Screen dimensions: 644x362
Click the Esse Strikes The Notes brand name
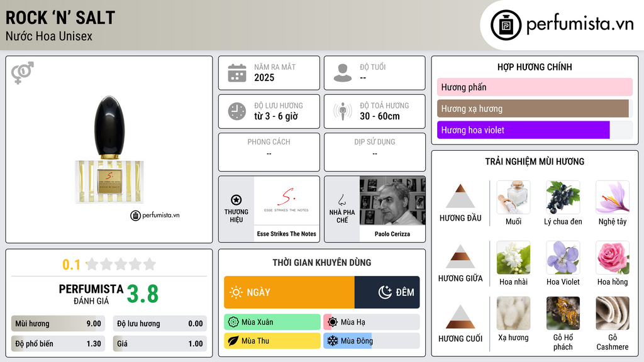click(287, 234)
